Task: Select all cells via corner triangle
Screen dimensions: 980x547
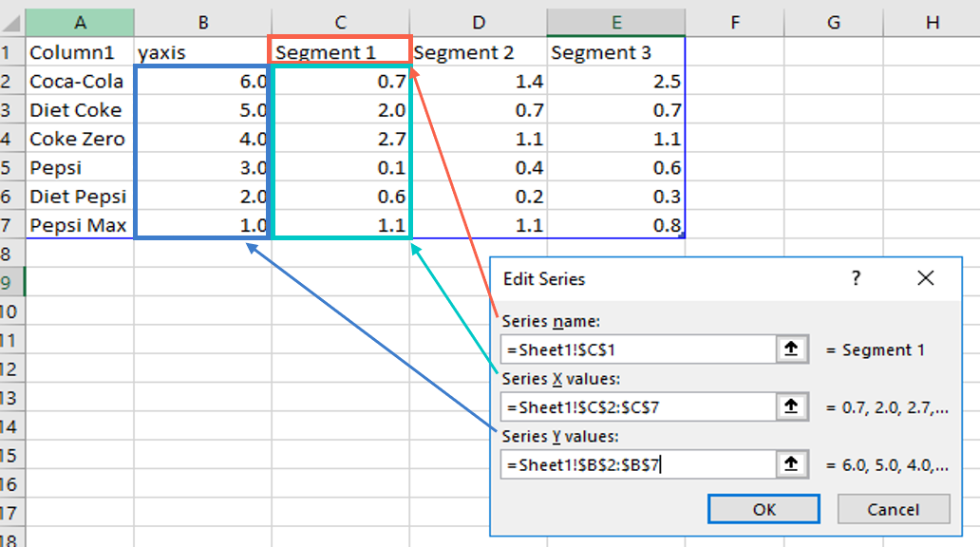Action: (12, 23)
